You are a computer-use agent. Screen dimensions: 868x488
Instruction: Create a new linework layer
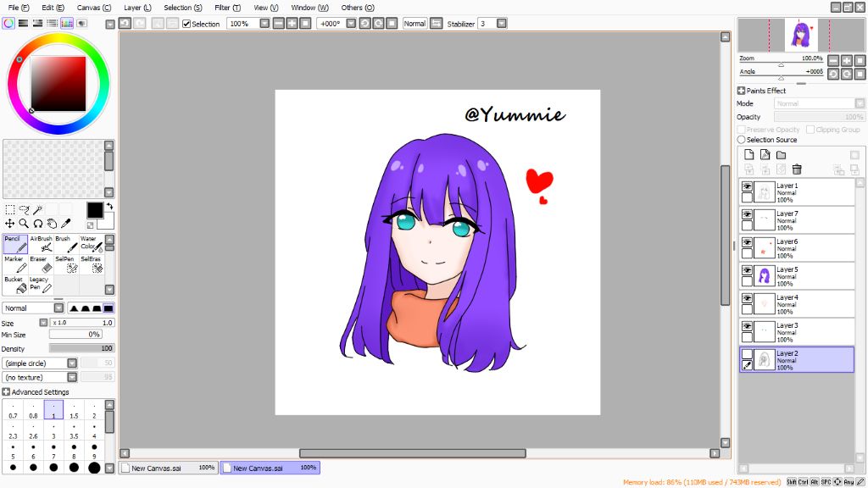coord(765,155)
